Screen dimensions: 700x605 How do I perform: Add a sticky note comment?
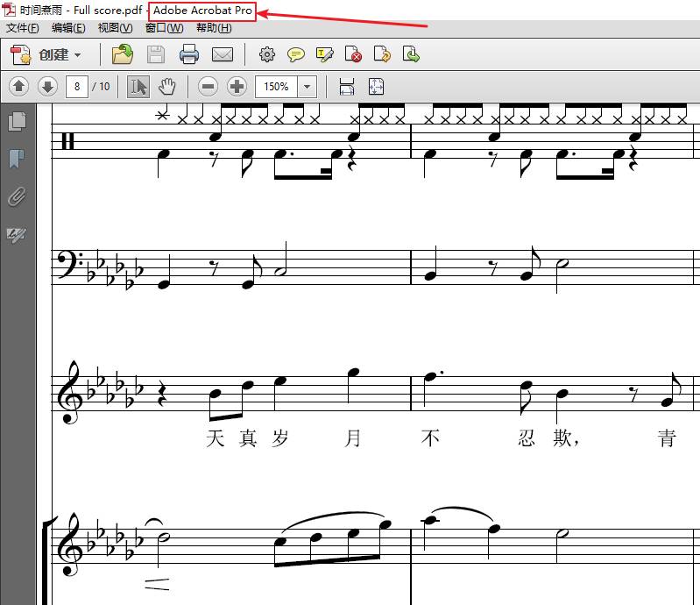pyautogui.click(x=295, y=54)
